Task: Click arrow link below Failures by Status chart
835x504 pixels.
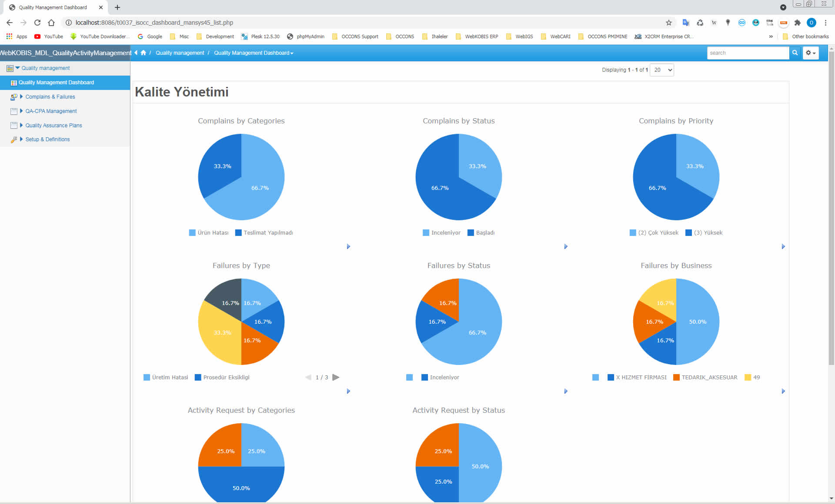Action: point(566,391)
